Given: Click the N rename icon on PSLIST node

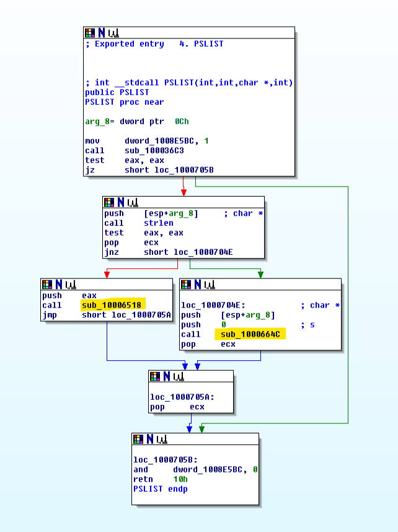Looking at the screenshot, I should 101,33.
